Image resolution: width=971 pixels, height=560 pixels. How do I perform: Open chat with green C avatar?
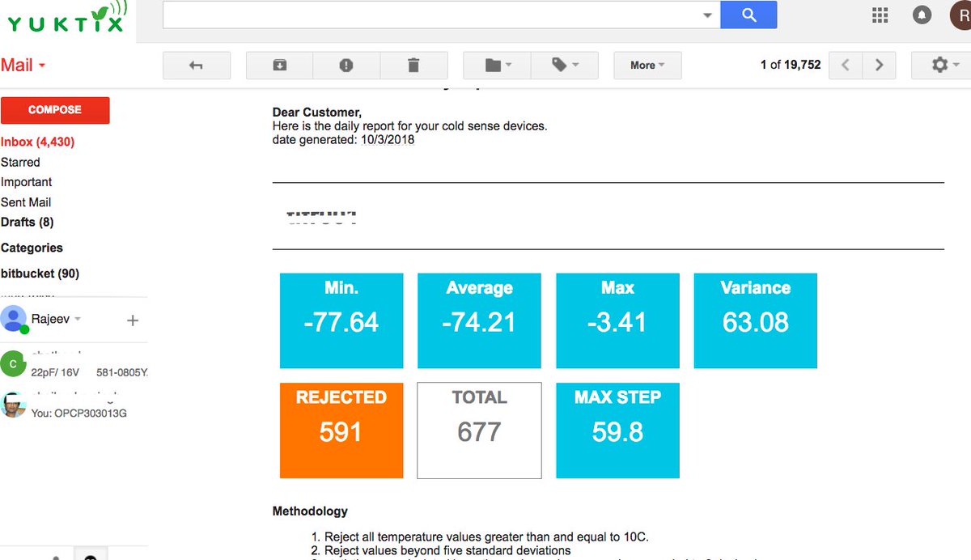[13, 364]
